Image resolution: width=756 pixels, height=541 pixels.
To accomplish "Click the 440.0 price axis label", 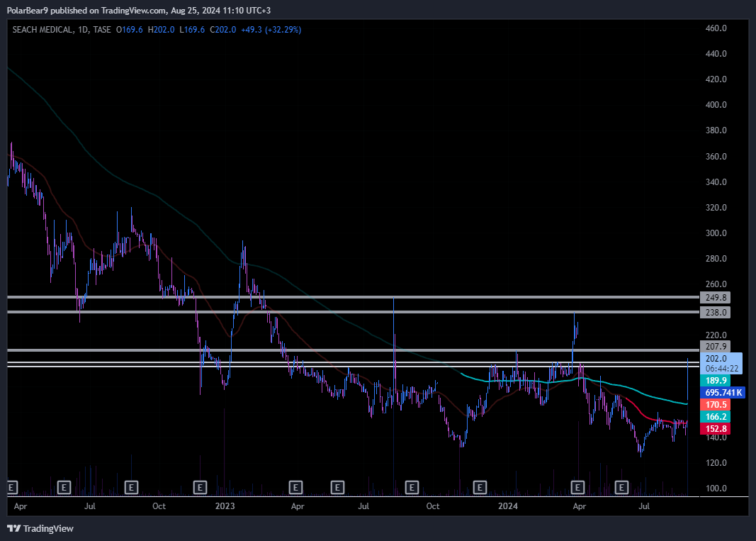I will click(716, 54).
